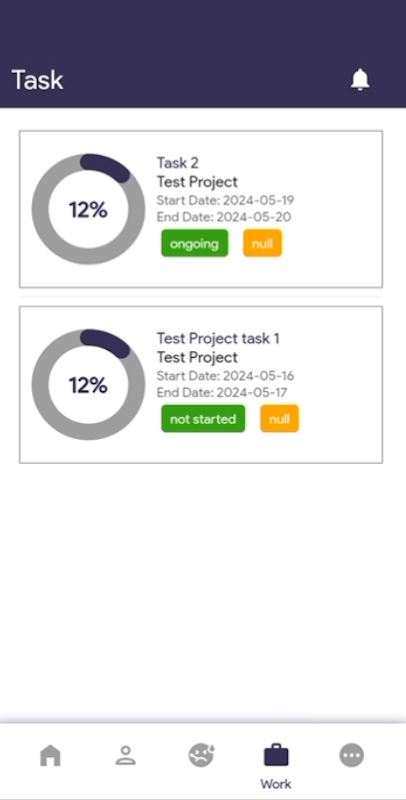Tap the null badge on Task 2
Screen dimensions: 406x800
(262, 243)
